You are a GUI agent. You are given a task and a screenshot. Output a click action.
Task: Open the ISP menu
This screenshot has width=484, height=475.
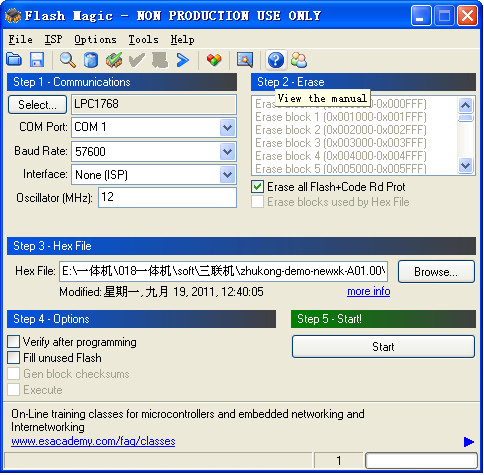[53, 39]
